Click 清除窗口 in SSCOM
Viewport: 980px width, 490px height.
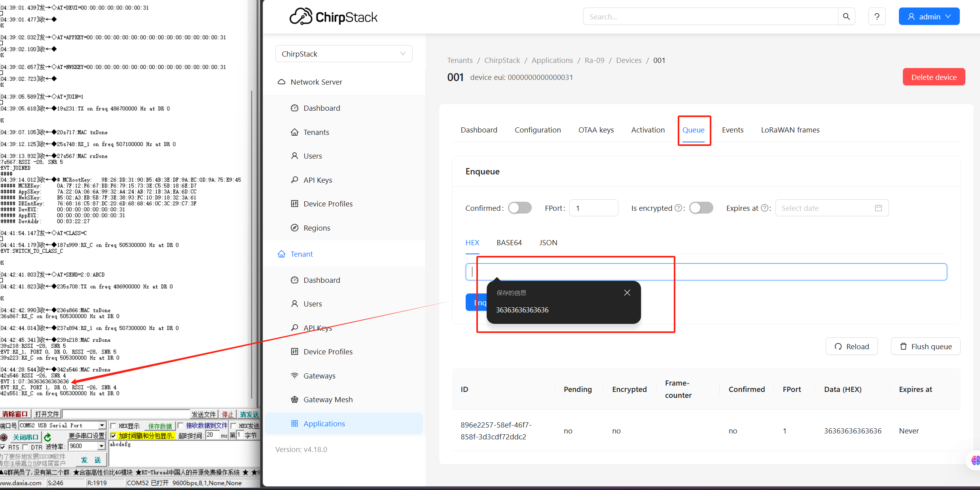click(x=15, y=414)
